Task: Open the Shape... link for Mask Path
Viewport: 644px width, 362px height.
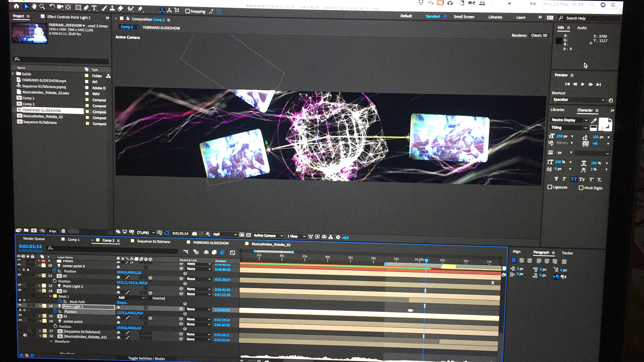Action: (122, 303)
